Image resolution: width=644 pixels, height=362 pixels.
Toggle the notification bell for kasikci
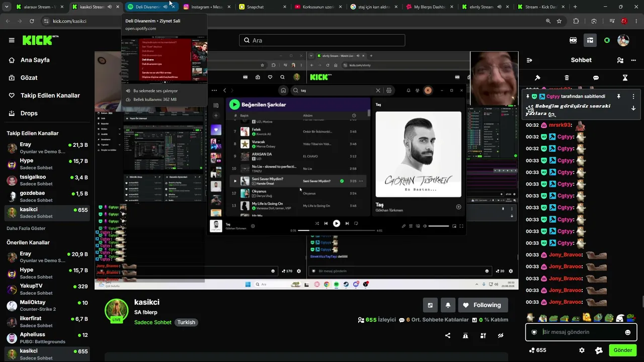pyautogui.click(x=448, y=305)
